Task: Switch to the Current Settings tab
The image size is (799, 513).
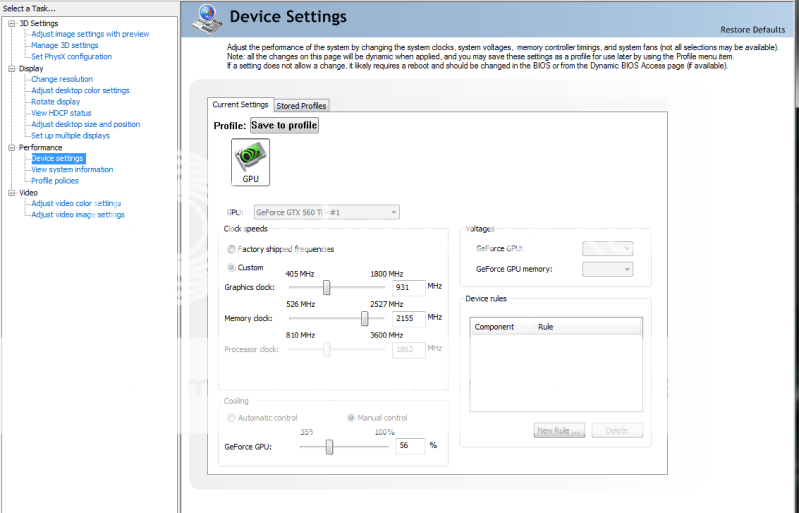Action: pyautogui.click(x=240, y=105)
